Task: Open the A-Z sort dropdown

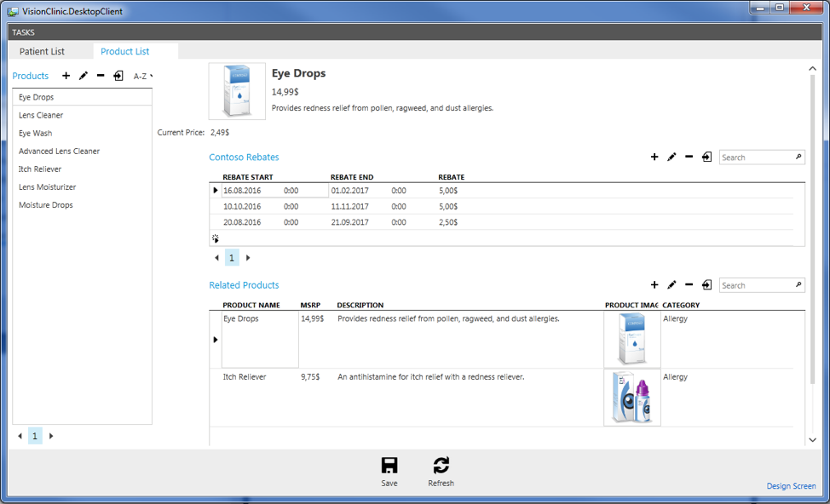Action: pos(143,76)
